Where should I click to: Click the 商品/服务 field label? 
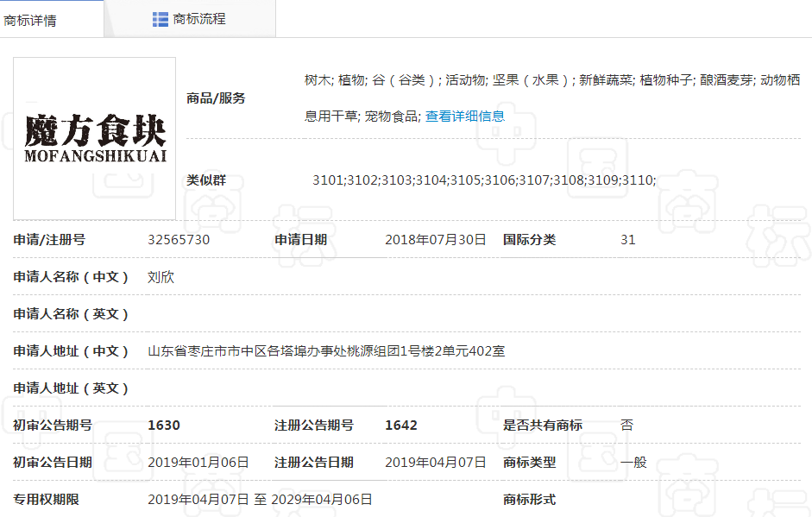pyautogui.click(x=216, y=98)
